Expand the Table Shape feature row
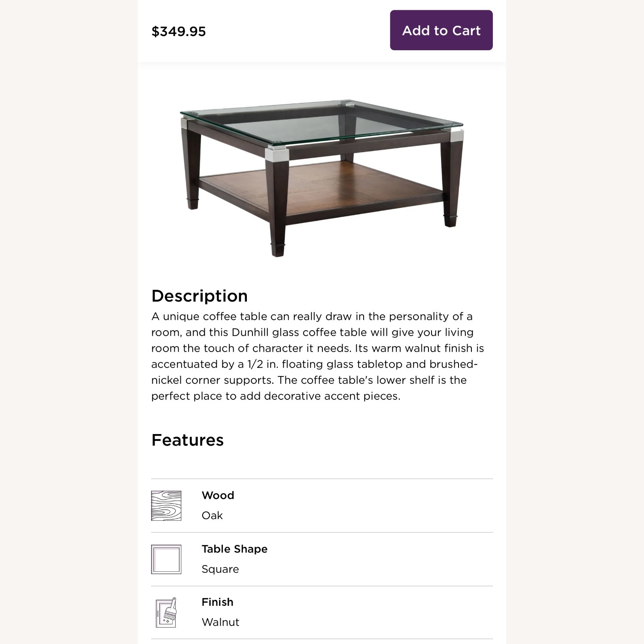 point(321,559)
